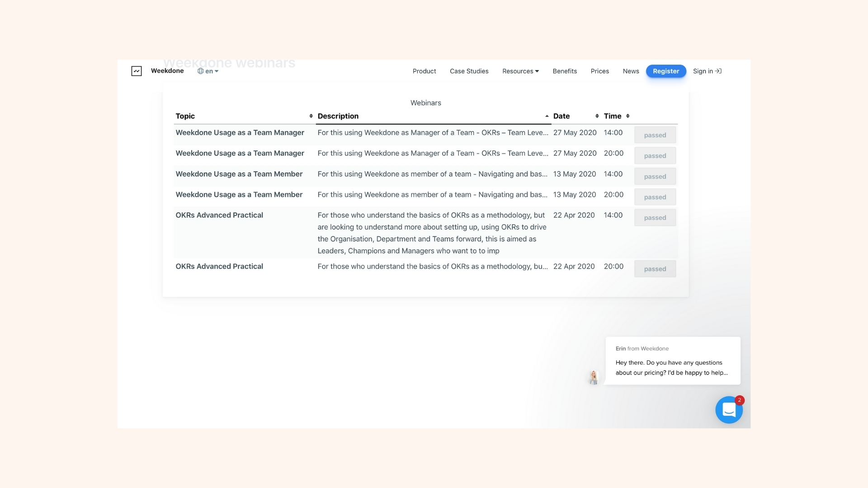868x488 pixels.
Task: Click passed button for Team Manager 20:00
Action: click(x=655, y=156)
